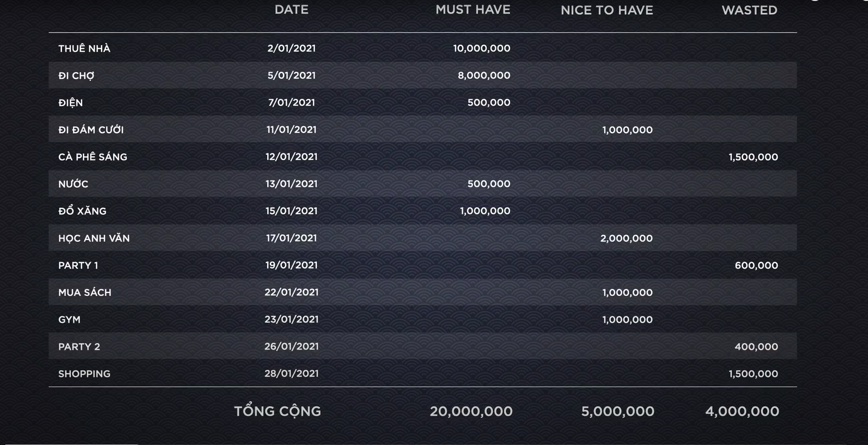Select the THUÊ NHÀ row label
This screenshot has height=445, width=868.
[84, 49]
